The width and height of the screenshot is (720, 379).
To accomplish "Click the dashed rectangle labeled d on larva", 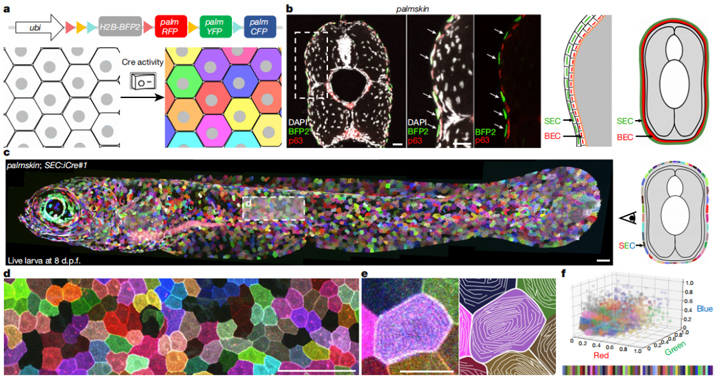I will coord(274,209).
